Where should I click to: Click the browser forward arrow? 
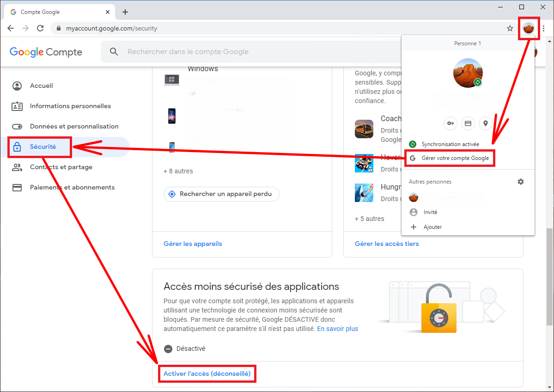pyautogui.click(x=25, y=28)
